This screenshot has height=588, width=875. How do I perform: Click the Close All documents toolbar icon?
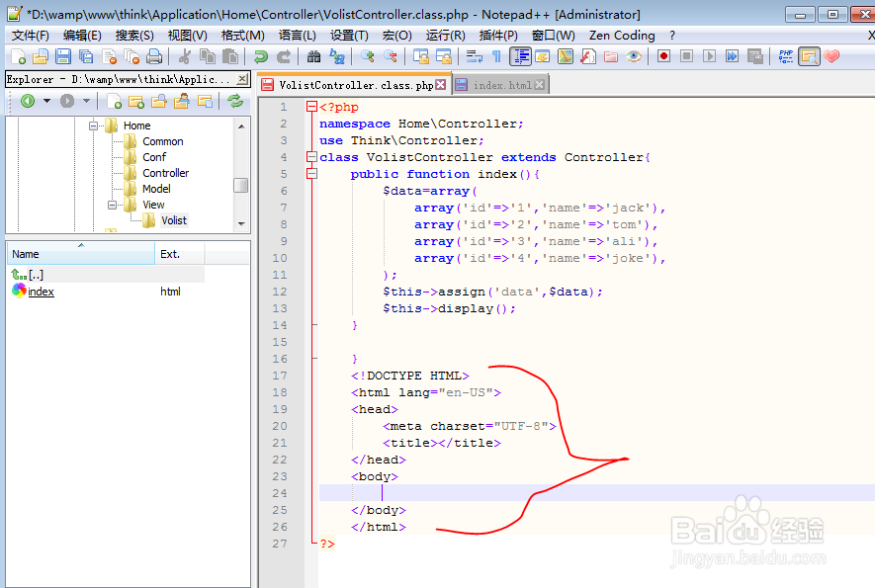click(131, 56)
